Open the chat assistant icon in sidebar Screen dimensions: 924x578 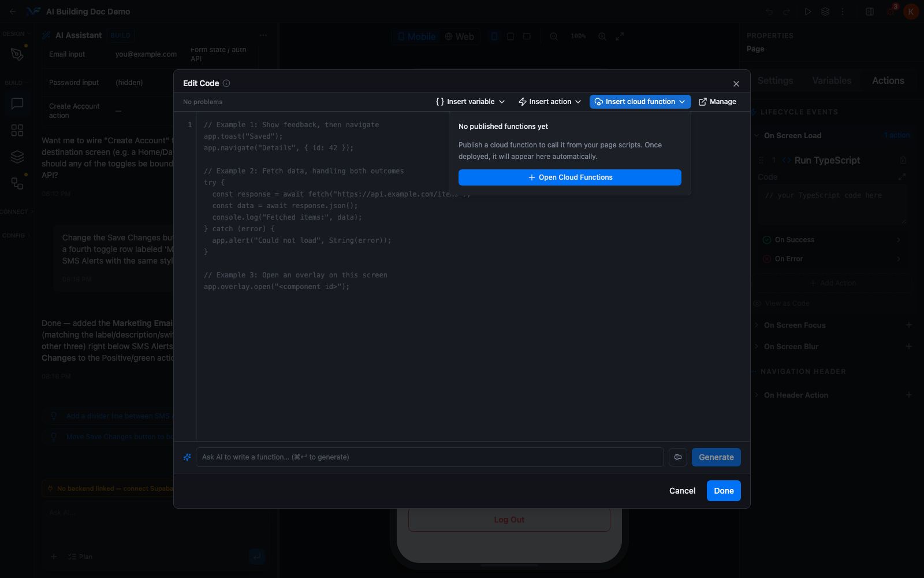pyautogui.click(x=17, y=104)
